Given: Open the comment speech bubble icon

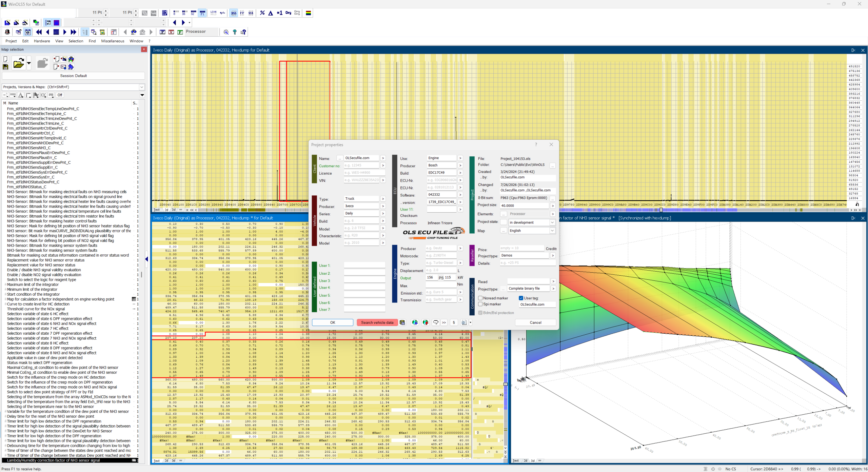Looking at the screenshot, I should tap(435, 322).
